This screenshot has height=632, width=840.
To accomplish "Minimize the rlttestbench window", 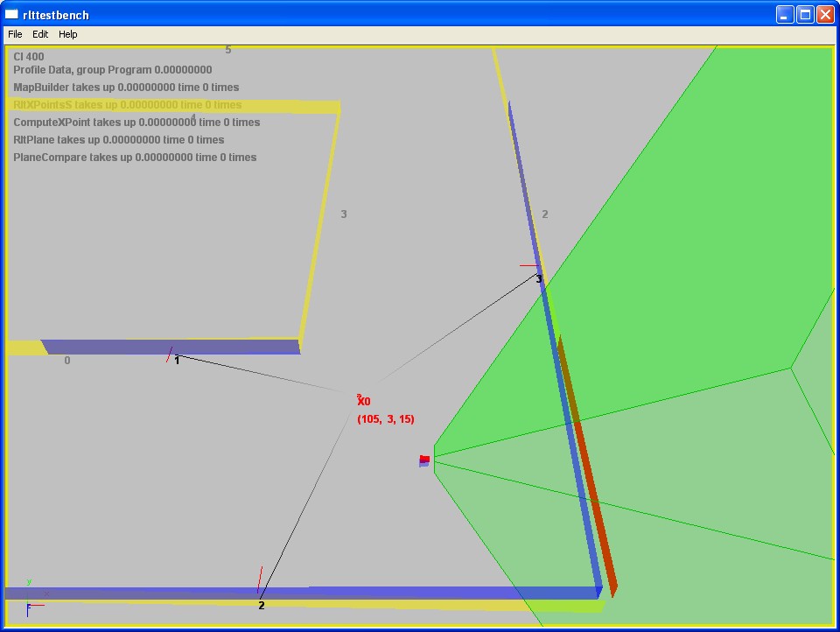I will pyautogui.click(x=784, y=14).
